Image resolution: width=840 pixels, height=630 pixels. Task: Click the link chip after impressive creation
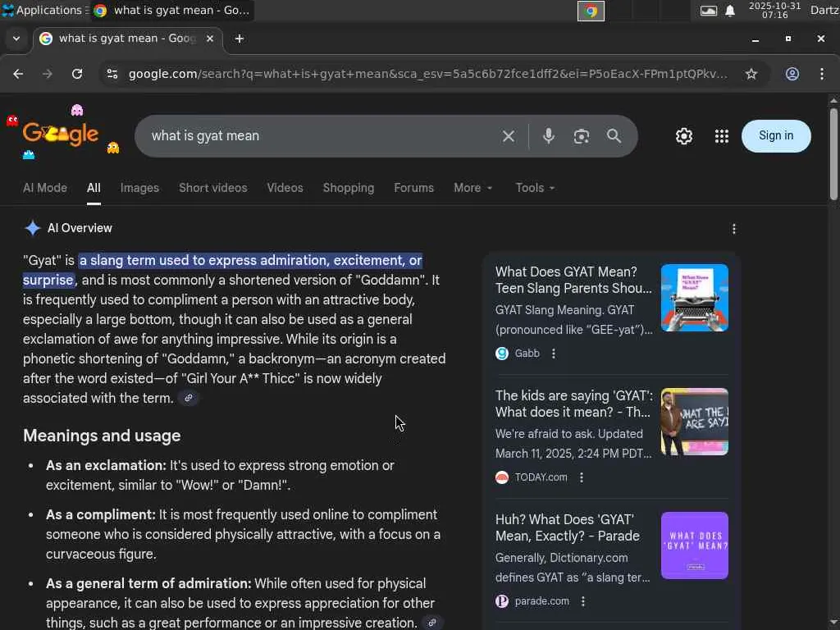[431, 623]
